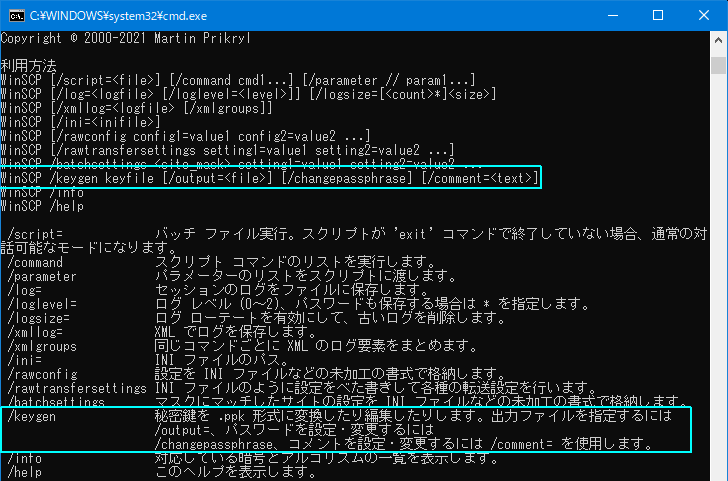728x481 pixels.
Task: Click the WinSCP /info usage line
Action: point(42,192)
